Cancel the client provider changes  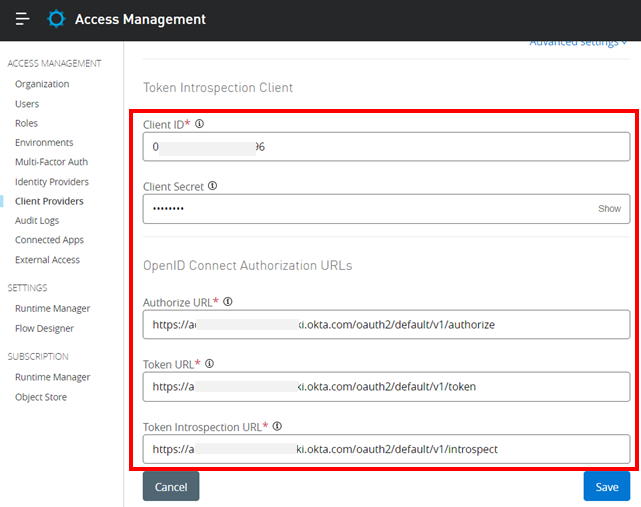pos(171,487)
